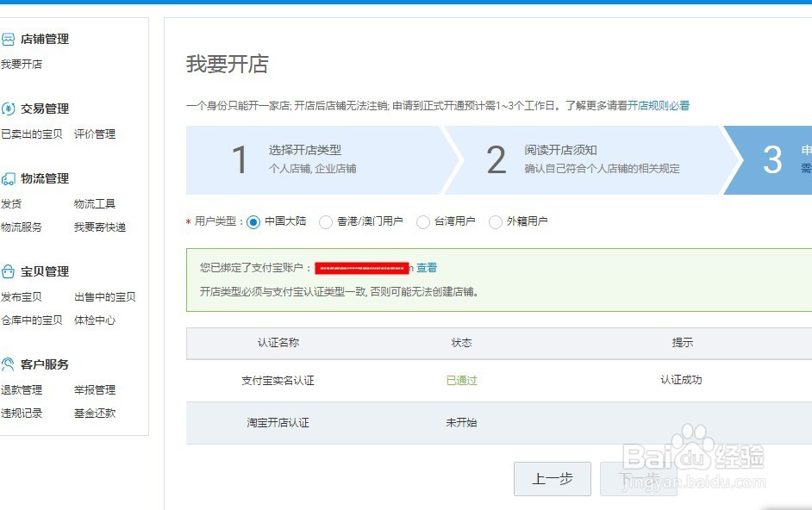Open 物流工具 sidebar link
The image size is (812, 510).
coord(95,204)
